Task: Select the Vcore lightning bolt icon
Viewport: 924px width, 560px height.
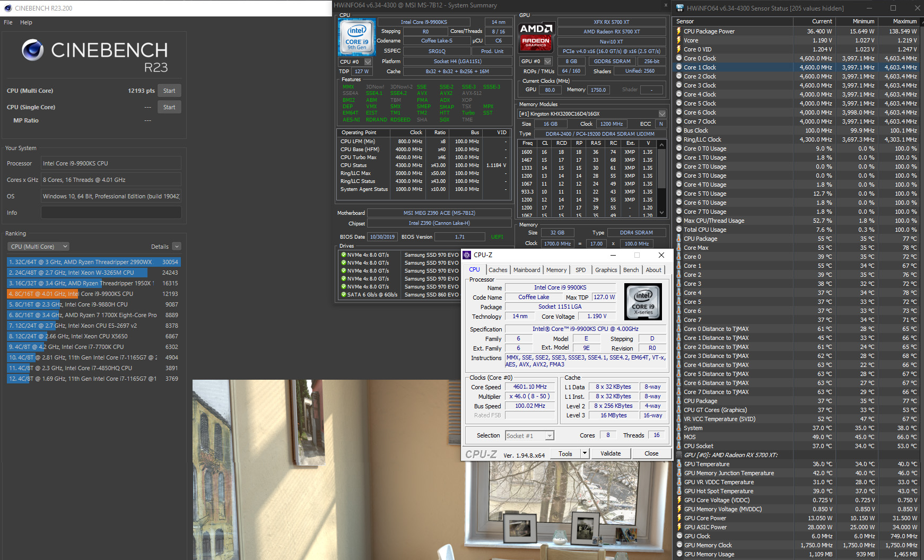Action: [678, 40]
